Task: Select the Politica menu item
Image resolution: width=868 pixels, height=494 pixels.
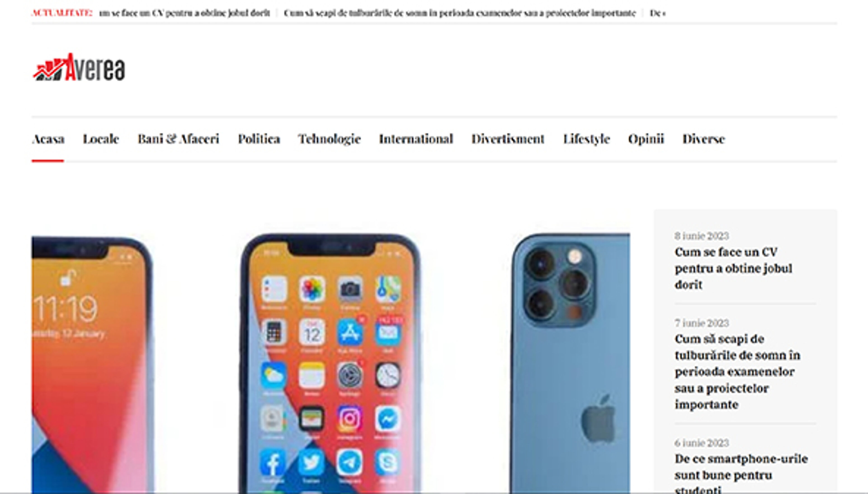Action: [259, 139]
